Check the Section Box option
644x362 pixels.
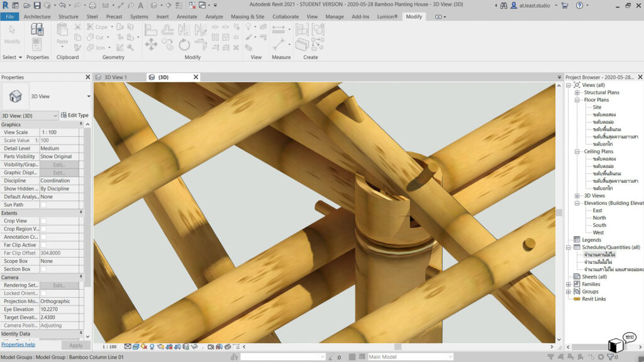pos(43,269)
